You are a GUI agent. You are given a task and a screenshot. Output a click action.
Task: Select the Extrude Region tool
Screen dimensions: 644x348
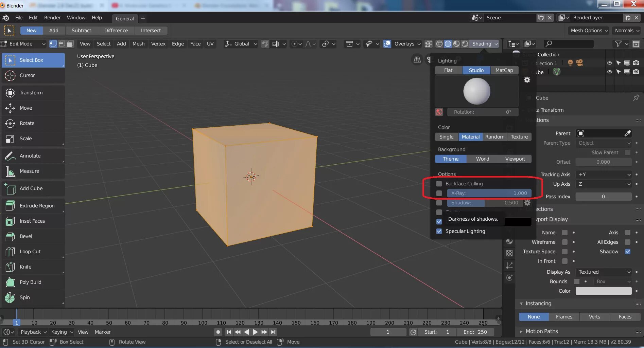tap(33, 206)
